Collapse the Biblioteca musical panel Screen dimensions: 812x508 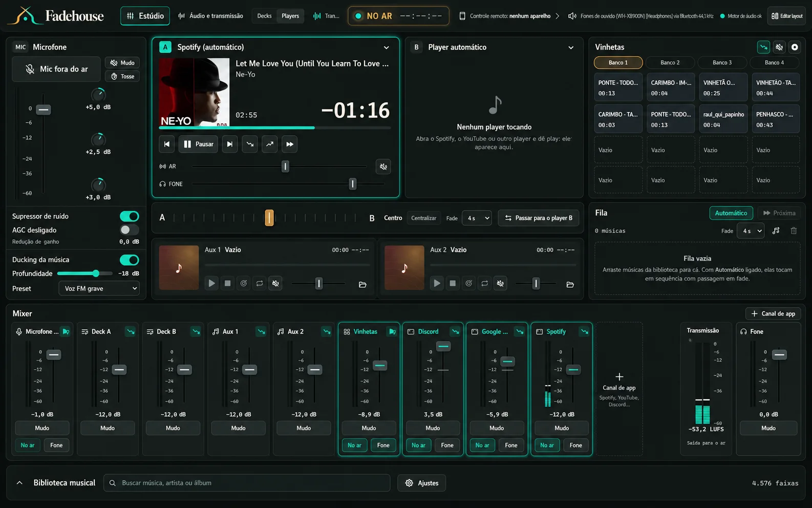tap(19, 483)
